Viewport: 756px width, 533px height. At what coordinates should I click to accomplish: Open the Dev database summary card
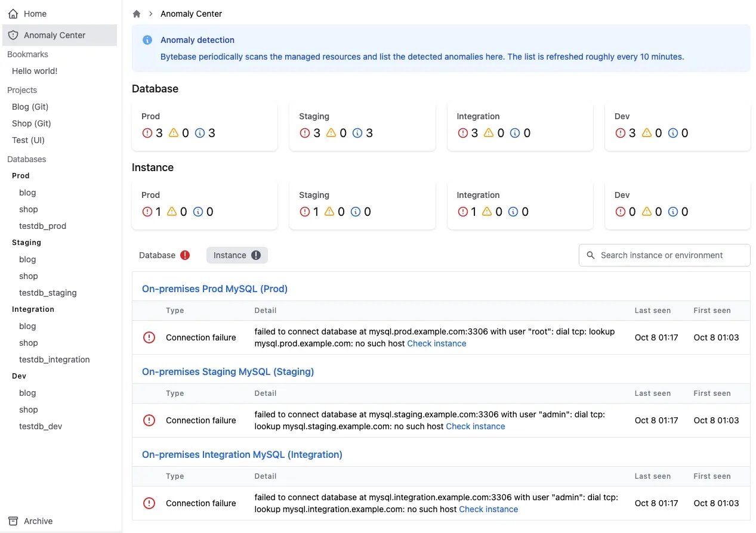(678, 126)
